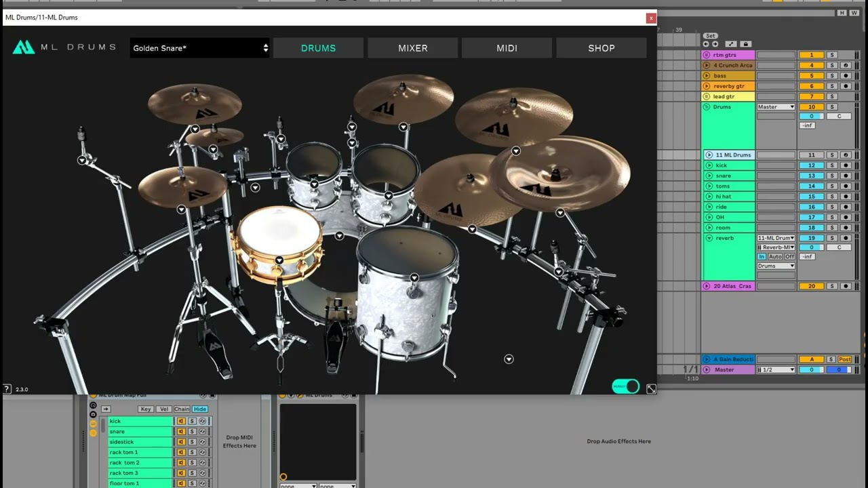
Task: Toggle the green switch in ML Drums
Action: (x=626, y=386)
